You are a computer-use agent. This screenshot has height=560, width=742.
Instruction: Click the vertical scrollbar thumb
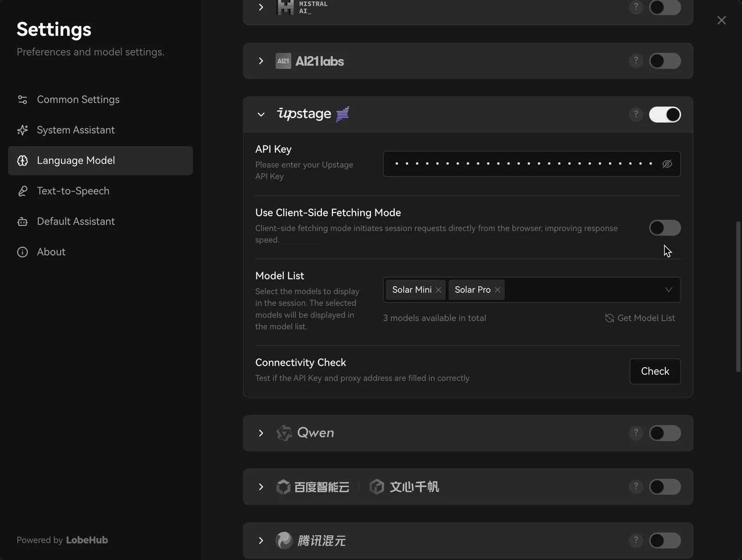738,297
